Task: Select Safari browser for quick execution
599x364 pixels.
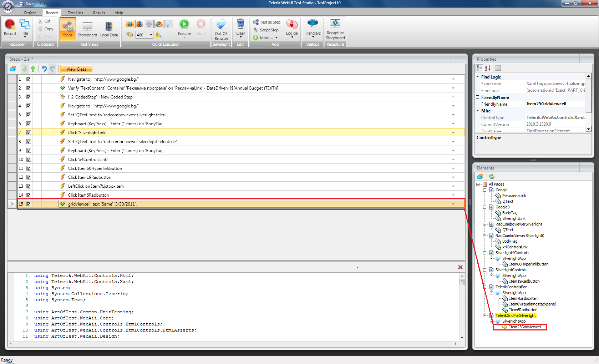Action: 149,24
